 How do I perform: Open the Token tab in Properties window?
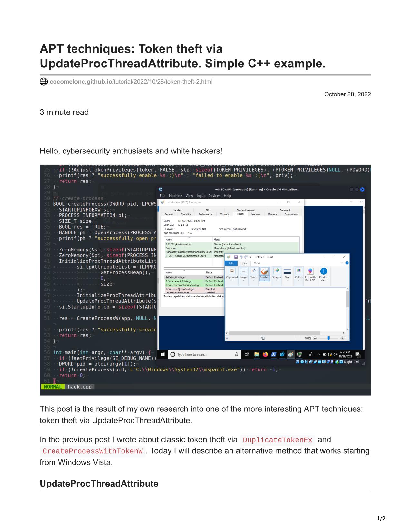click(240, 214)
